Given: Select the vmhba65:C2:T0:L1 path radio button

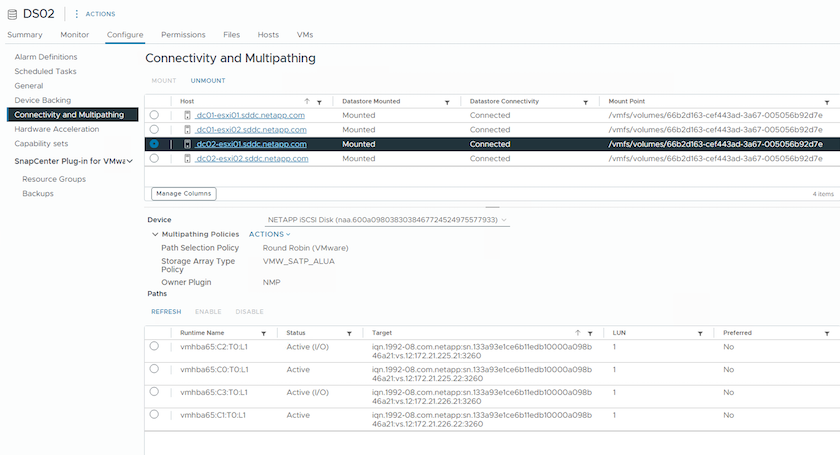Looking at the screenshot, I should click(x=154, y=346).
